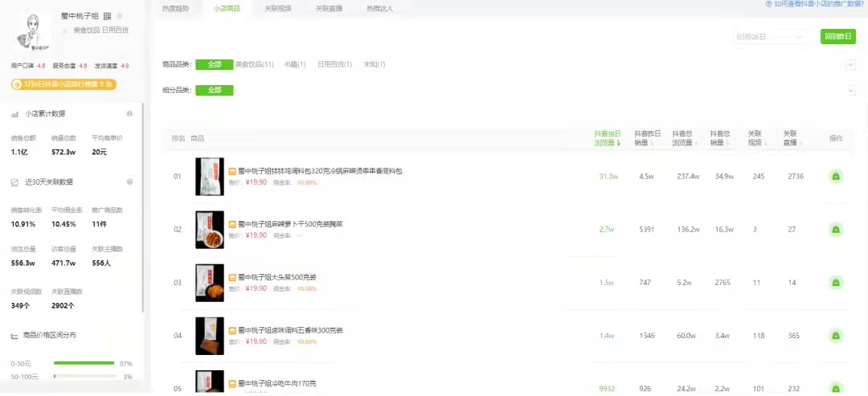Click the 3月6日抖音小店排行榜 ranking badge
This screenshot has width=868, height=396.
point(63,84)
